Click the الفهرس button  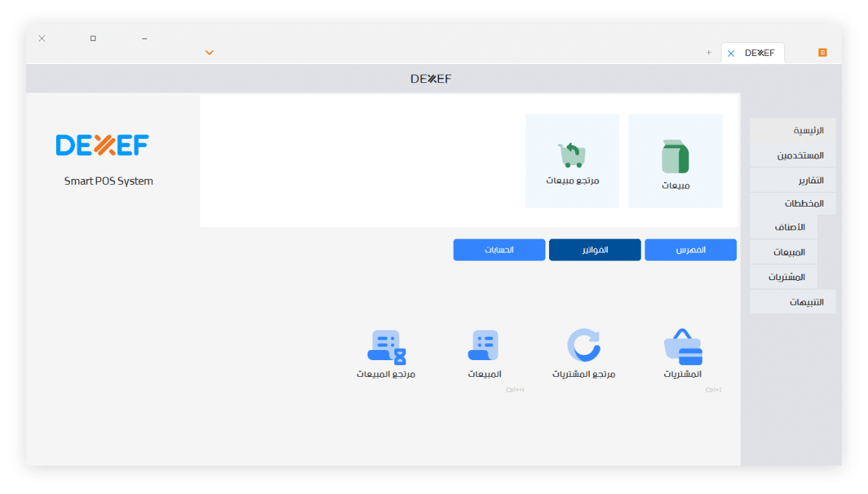(x=690, y=250)
